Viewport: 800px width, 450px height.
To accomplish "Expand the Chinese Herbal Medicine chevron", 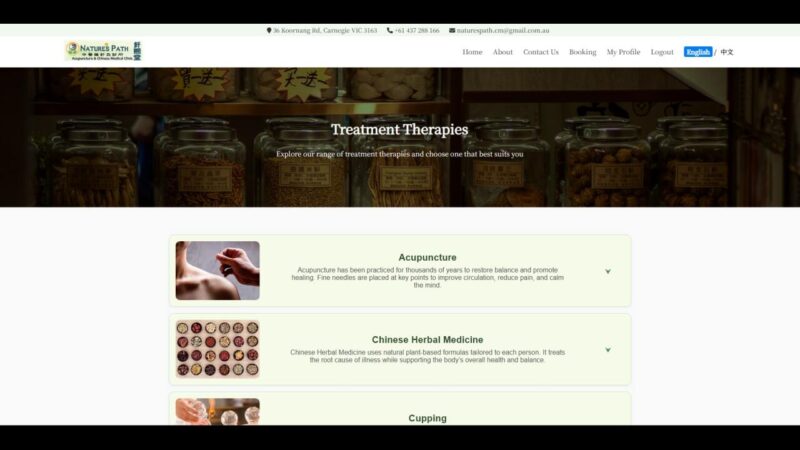I will [607, 350].
